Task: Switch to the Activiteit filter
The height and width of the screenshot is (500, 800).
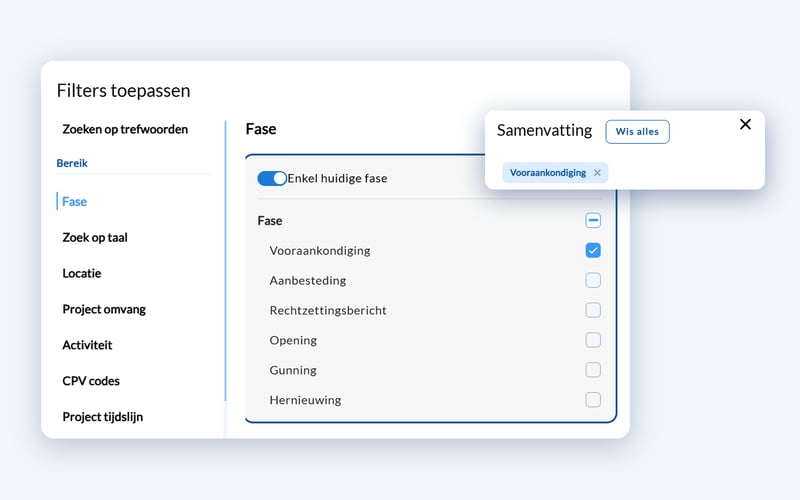Action: pos(87,345)
